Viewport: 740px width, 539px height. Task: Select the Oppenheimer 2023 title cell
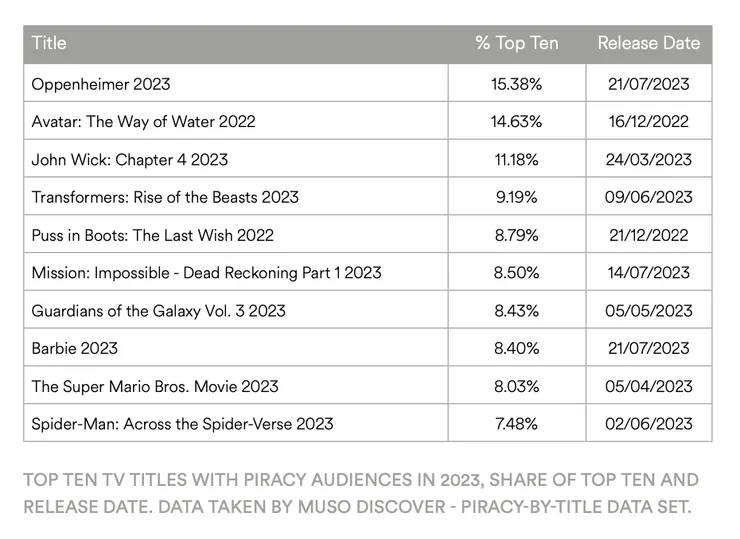point(99,84)
